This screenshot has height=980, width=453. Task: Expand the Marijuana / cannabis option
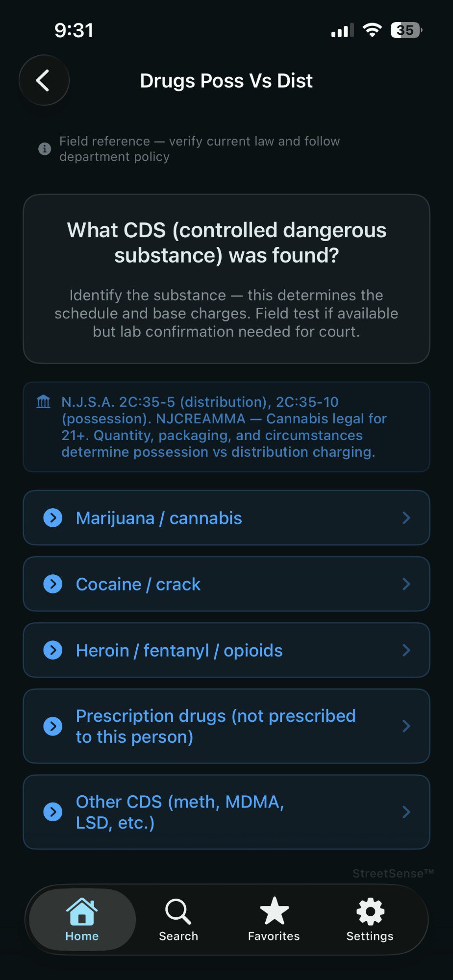coord(226,518)
